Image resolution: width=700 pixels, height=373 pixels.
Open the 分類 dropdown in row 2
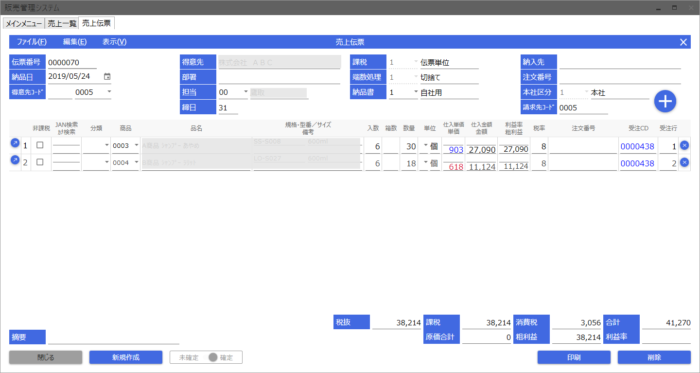107,162
